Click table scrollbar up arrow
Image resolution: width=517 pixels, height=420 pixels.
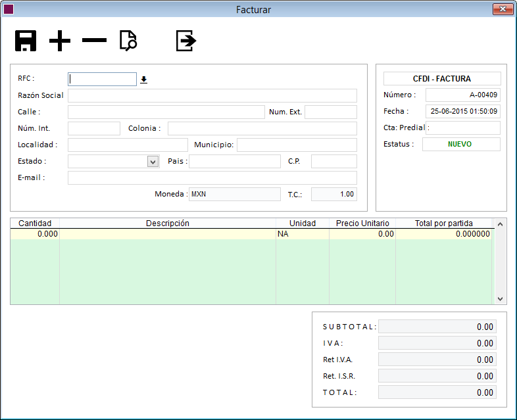point(500,224)
